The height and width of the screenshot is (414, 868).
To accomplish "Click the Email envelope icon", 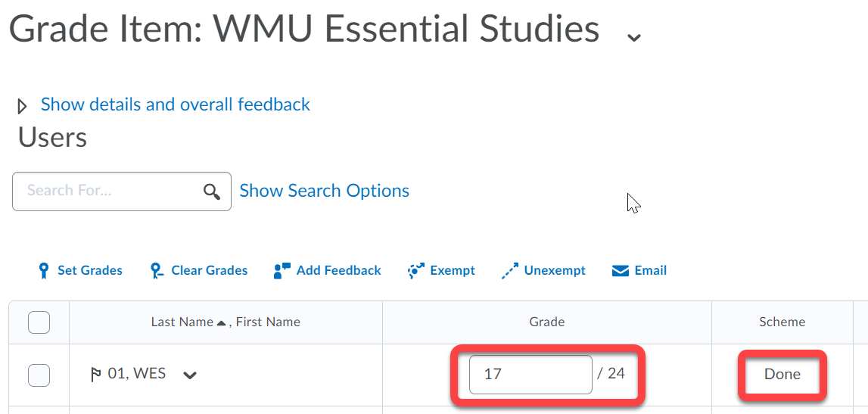I will point(621,271).
